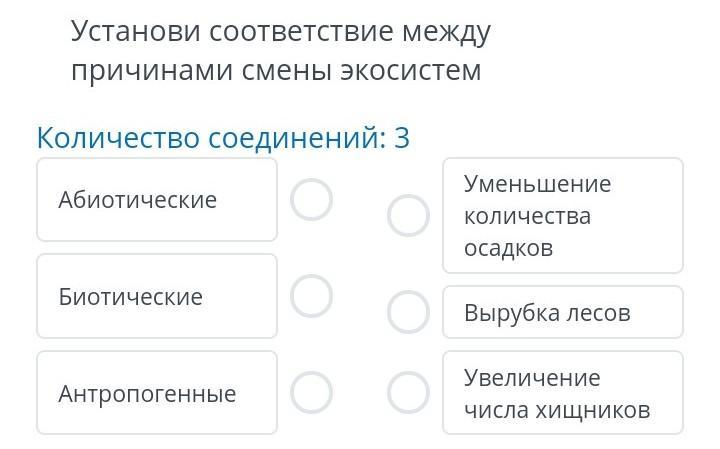Click the Уменьшение количества осадков card

[x=562, y=215]
